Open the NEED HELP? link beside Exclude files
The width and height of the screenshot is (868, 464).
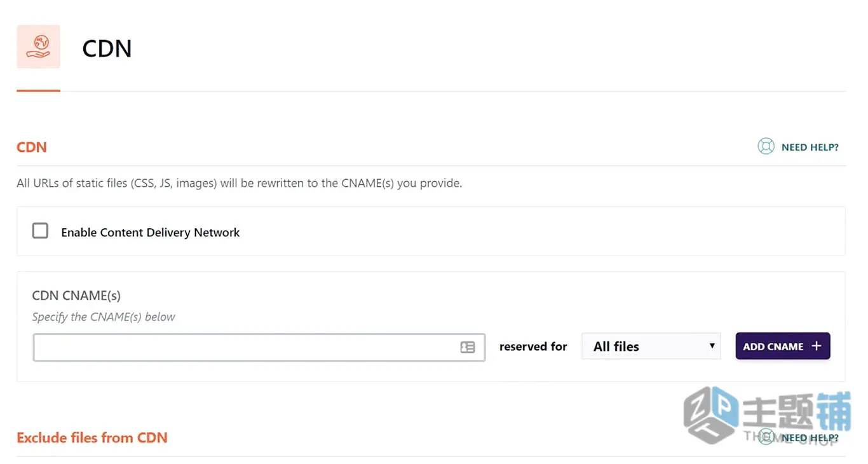(810, 438)
